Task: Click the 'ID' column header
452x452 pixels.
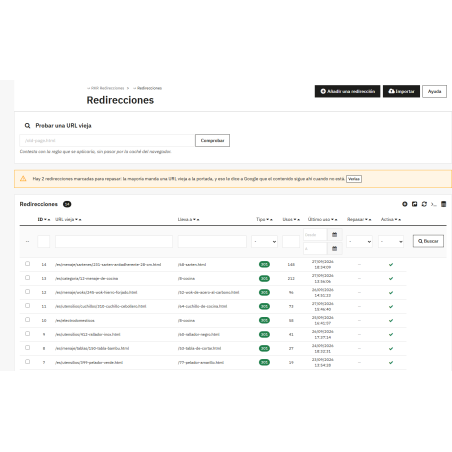Action: pos(40,219)
